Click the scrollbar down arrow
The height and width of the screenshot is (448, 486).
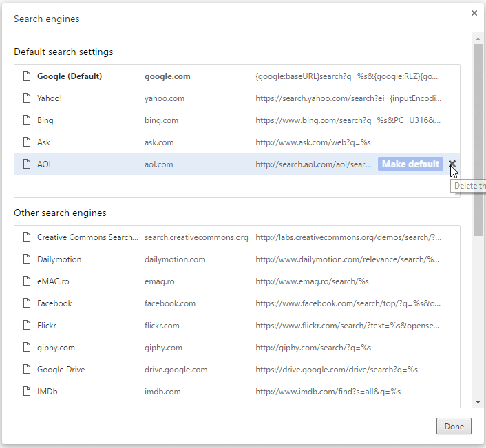click(478, 402)
